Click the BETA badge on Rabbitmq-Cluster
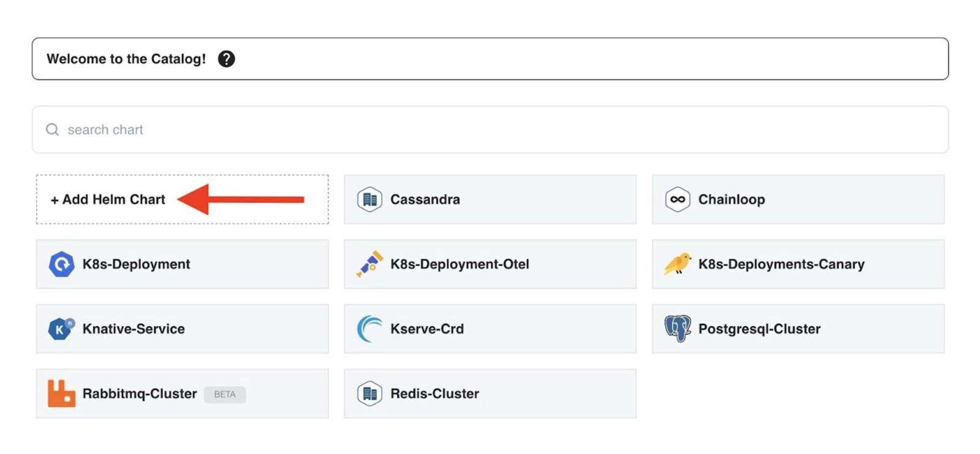The width and height of the screenshot is (980, 454). [x=225, y=395]
